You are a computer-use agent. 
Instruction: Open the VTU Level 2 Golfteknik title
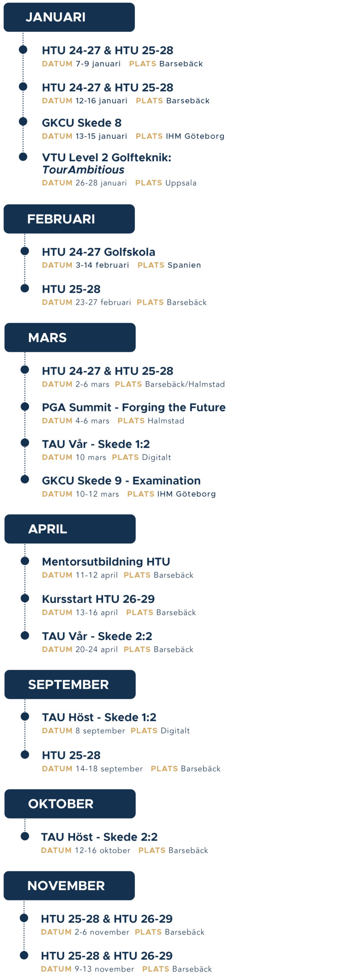coord(106,163)
